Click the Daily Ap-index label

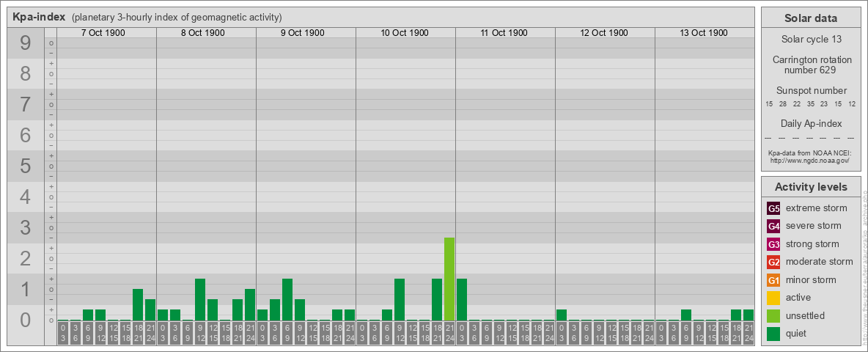click(811, 123)
